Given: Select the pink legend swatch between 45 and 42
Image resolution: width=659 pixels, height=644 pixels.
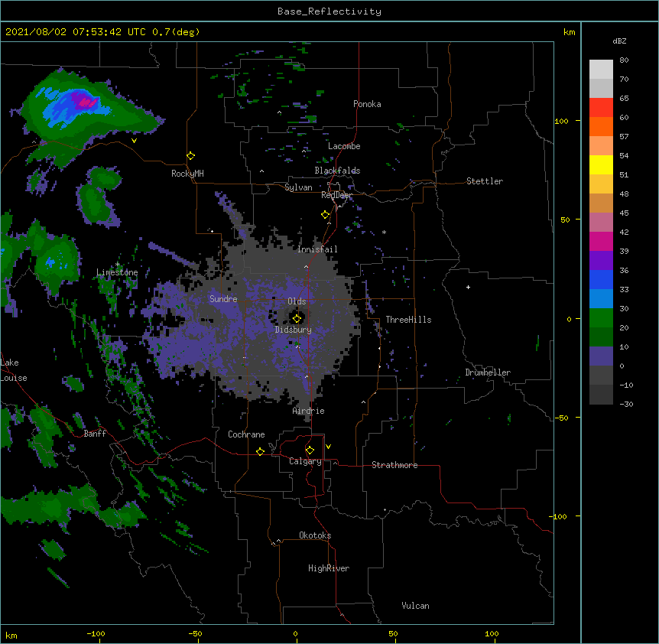Looking at the screenshot, I should point(601,223).
